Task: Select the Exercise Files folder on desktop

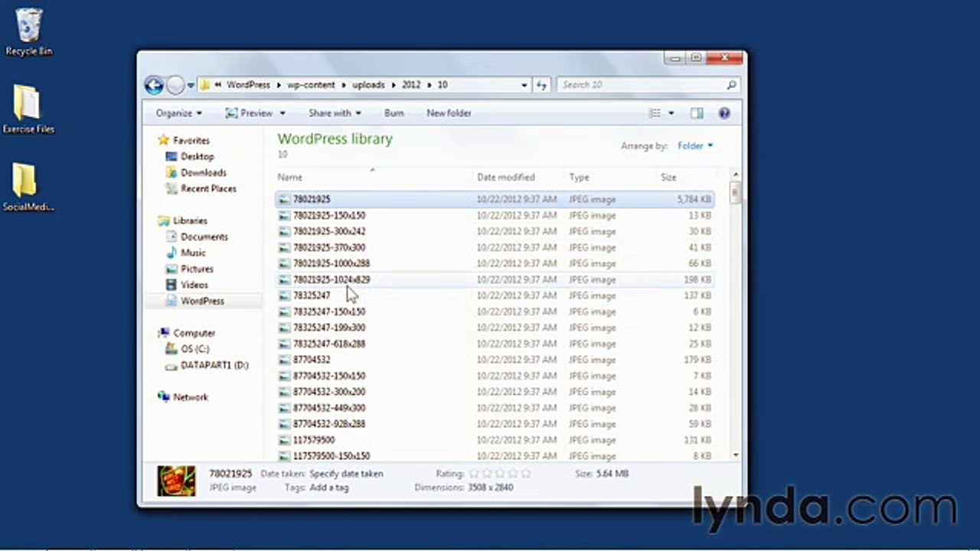Action: pos(28,109)
